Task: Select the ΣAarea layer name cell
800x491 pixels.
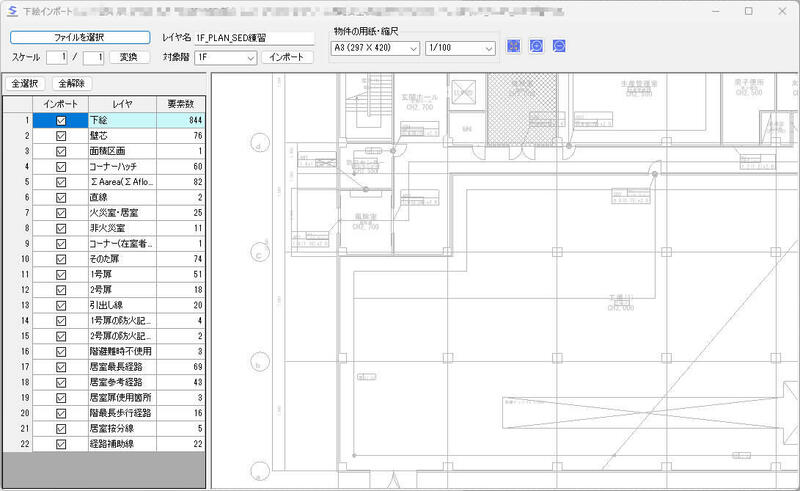Action: pos(122,182)
